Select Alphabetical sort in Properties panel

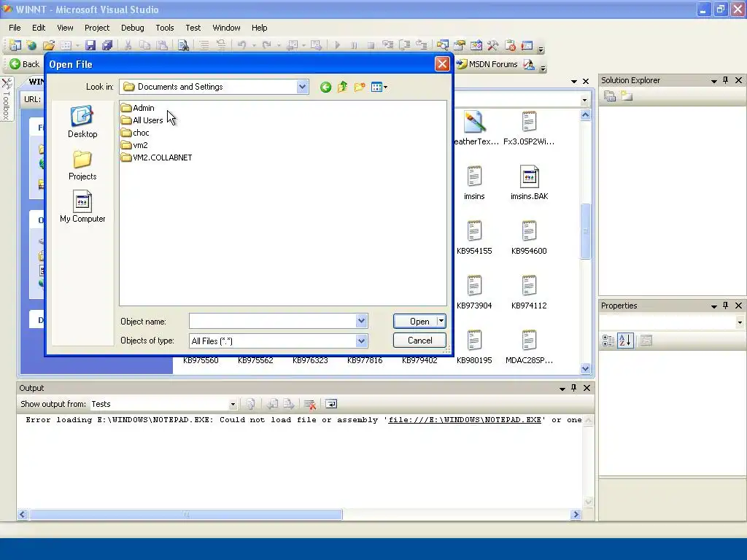coord(625,341)
